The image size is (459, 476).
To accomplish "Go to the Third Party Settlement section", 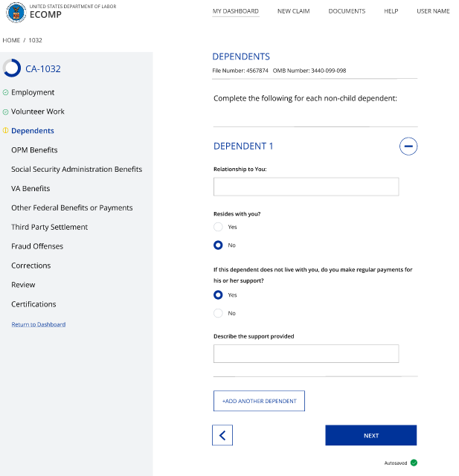I will [50, 227].
